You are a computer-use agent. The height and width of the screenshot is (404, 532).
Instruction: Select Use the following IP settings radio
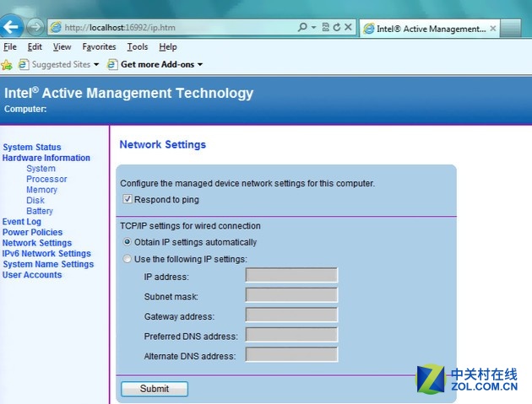(127, 259)
